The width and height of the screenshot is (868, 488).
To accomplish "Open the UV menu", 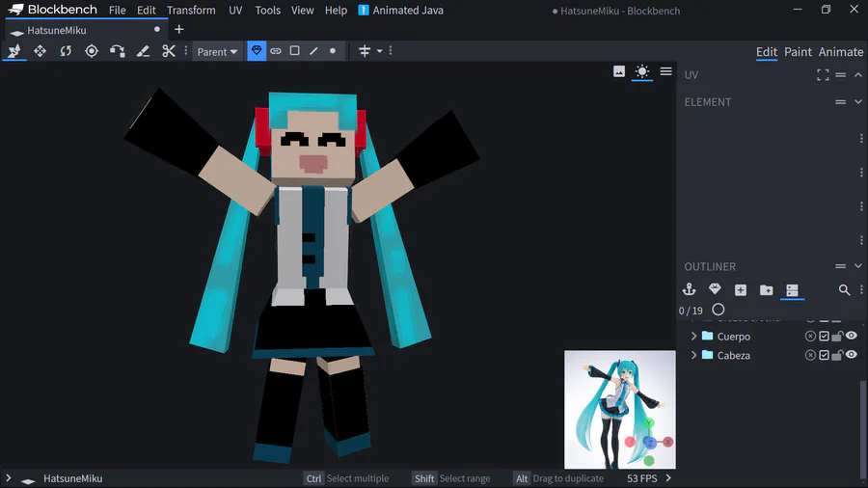I will tap(235, 10).
